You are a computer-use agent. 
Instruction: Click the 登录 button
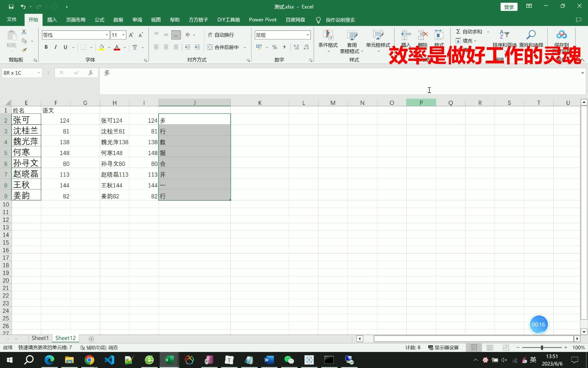point(509,6)
